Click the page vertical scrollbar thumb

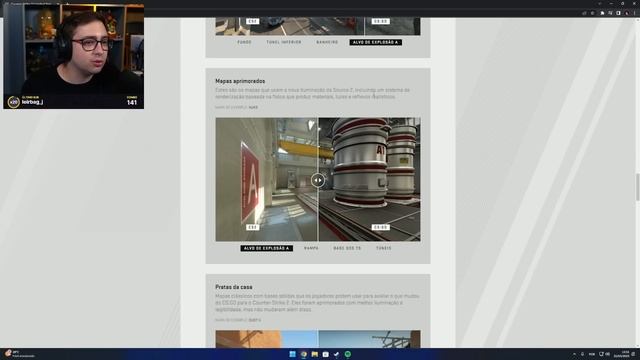[x=637, y=187]
